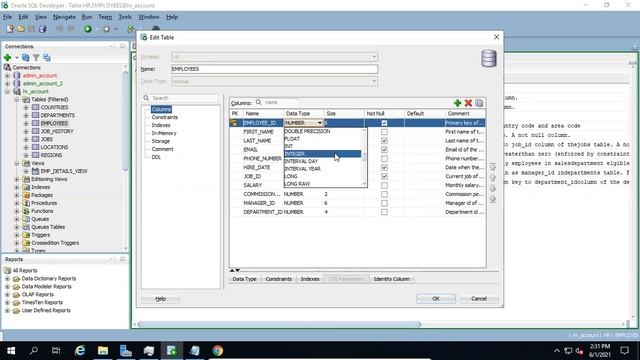Check Not Null for FIRST_NAME
The image size is (640, 360).
[384, 132]
